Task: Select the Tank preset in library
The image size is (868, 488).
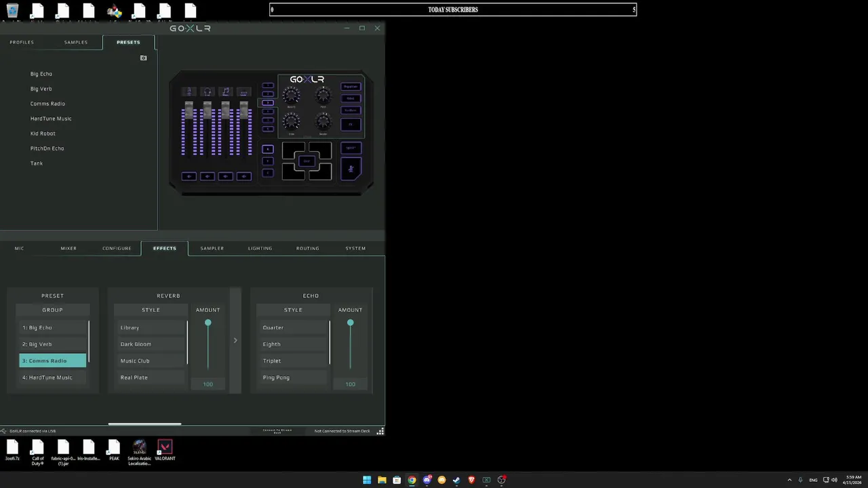Action: [37, 163]
